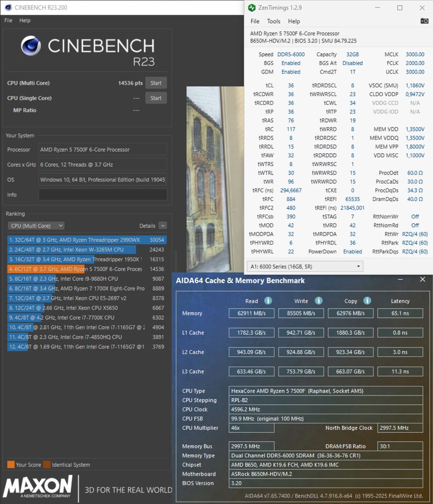
Task: Click the L3 Cache Latency 11.3 ns
Action: (400, 372)
